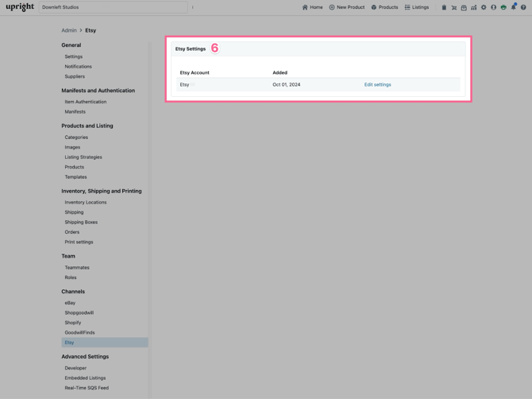The image size is (532, 399).
Task: Click the package box icon
Action: (x=464, y=7)
